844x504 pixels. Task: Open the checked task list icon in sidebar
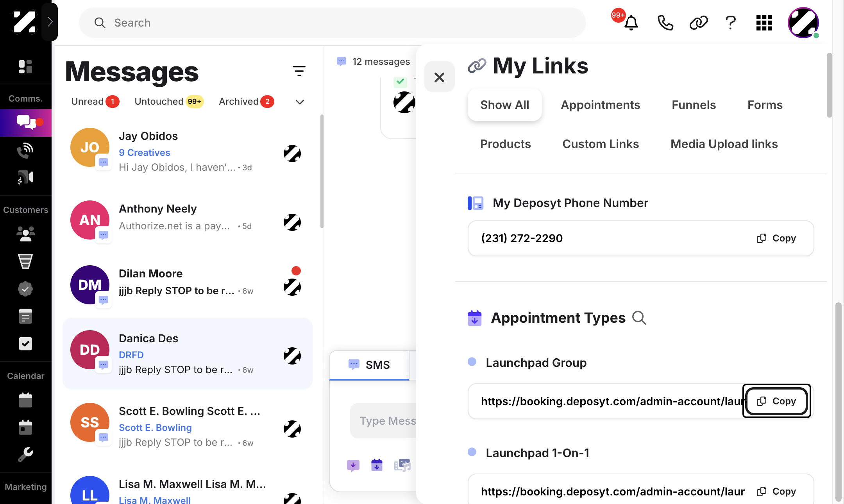(x=25, y=344)
